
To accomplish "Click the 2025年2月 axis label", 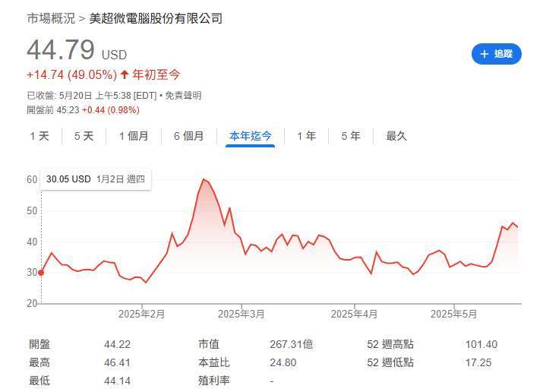I will [x=141, y=314].
